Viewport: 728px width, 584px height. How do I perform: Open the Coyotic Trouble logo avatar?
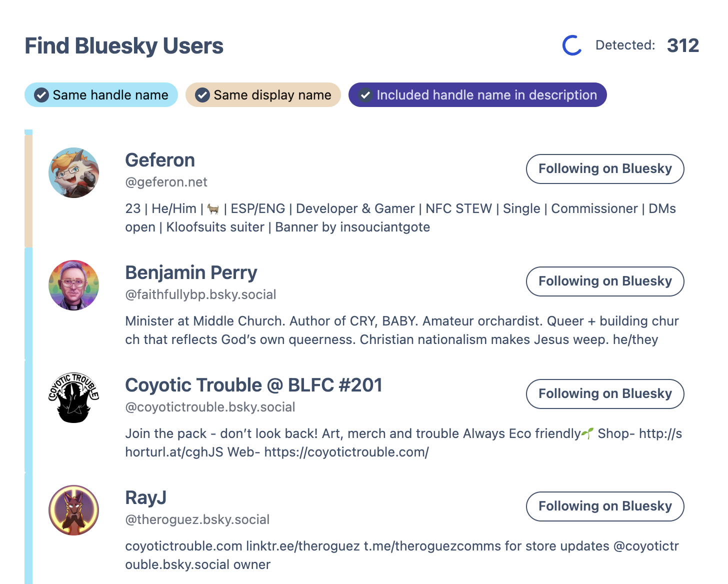point(74,398)
